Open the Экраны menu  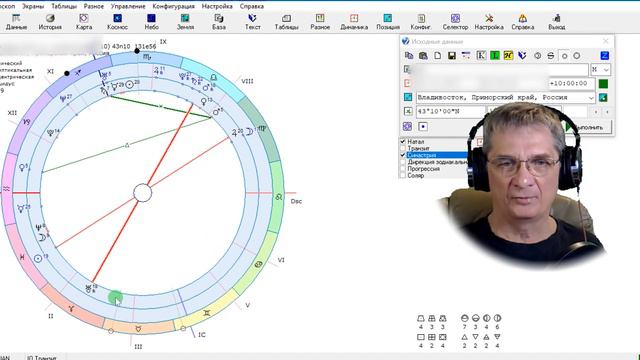pyautogui.click(x=33, y=6)
